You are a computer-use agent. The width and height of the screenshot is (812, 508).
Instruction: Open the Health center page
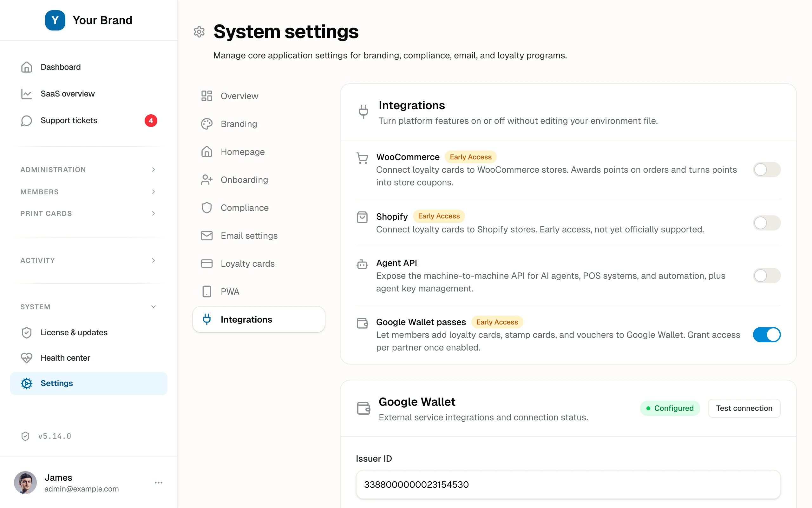coord(88,358)
